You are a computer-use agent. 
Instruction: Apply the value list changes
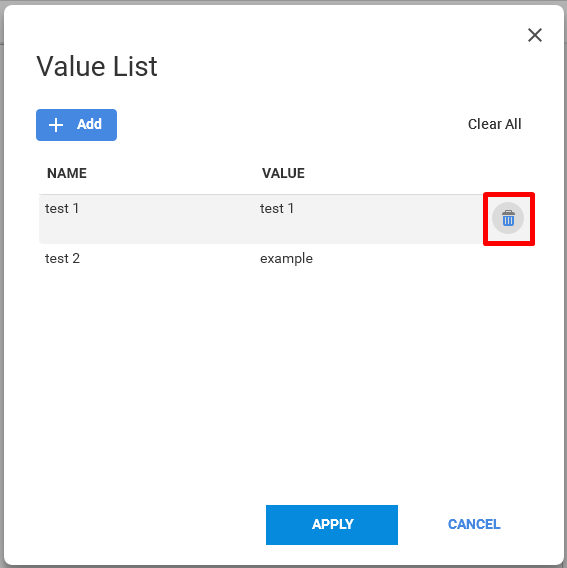pyautogui.click(x=332, y=525)
